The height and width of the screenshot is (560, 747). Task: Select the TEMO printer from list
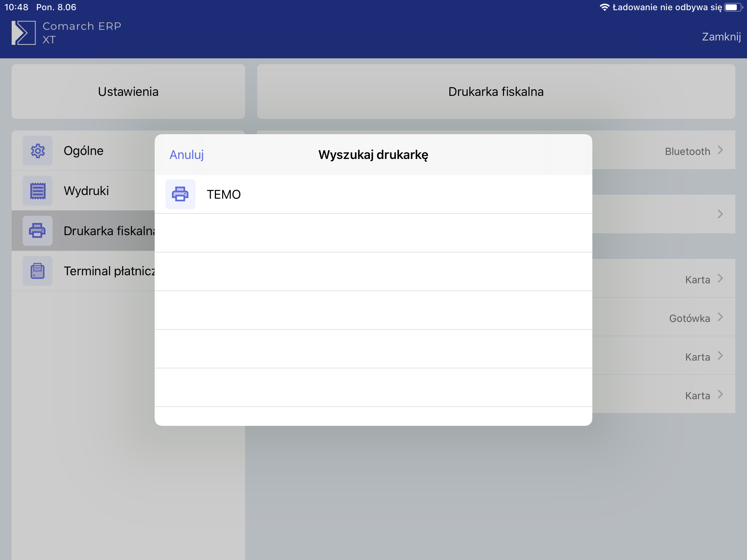224,194
